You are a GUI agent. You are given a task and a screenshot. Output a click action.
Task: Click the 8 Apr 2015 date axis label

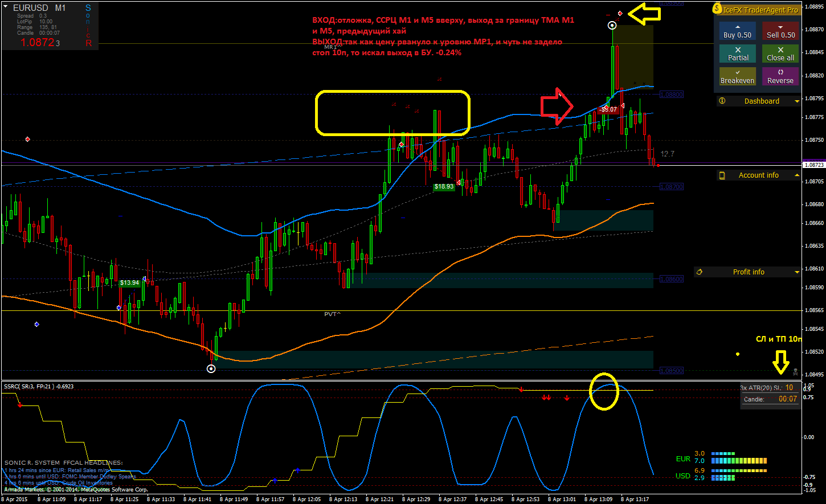[14, 499]
